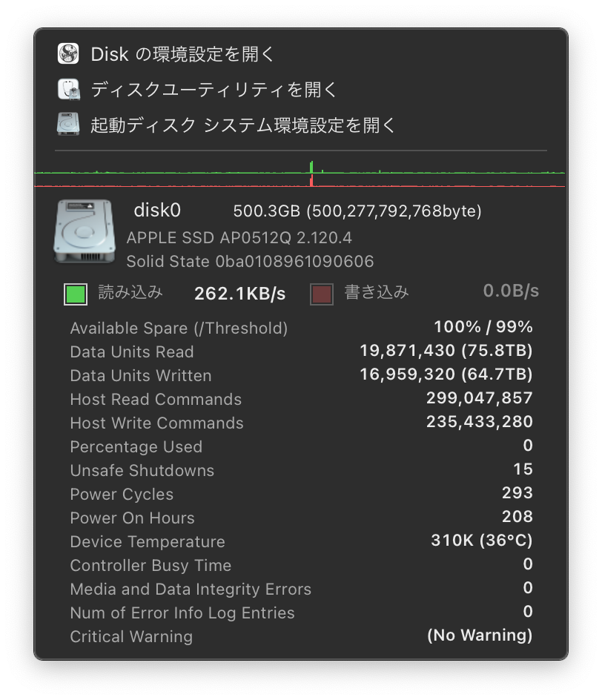Click the Device Temperature label
This screenshot has height=700, width=602.
point(148,541)
